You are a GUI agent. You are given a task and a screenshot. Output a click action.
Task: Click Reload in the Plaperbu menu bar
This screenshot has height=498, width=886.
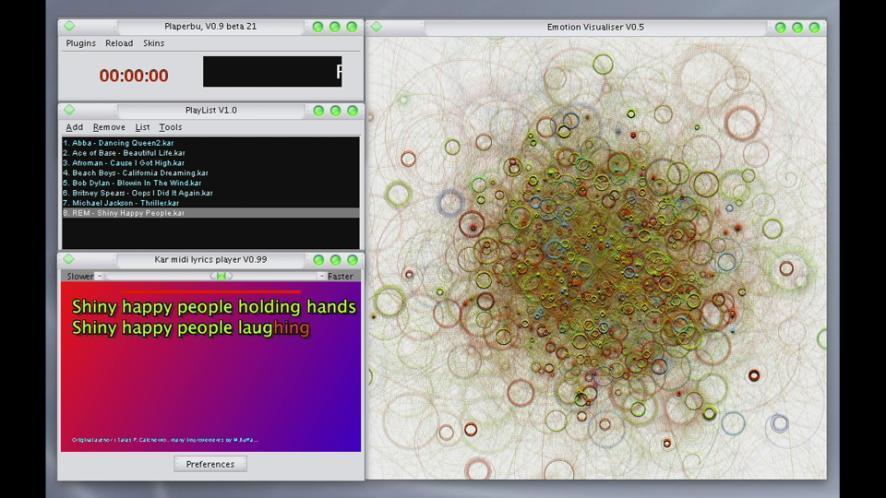(x=119, y=44)
